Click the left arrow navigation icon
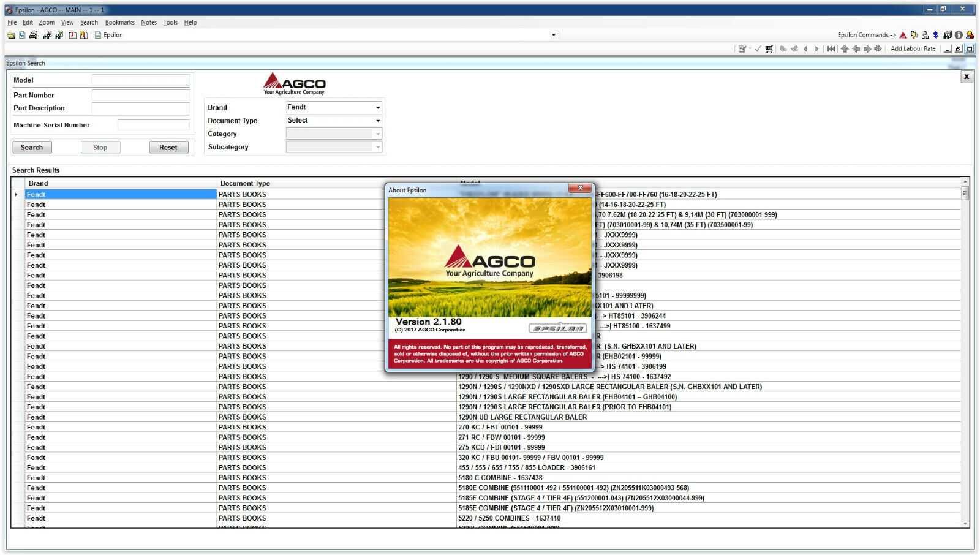Screen dimensions: 980x555 856,48
